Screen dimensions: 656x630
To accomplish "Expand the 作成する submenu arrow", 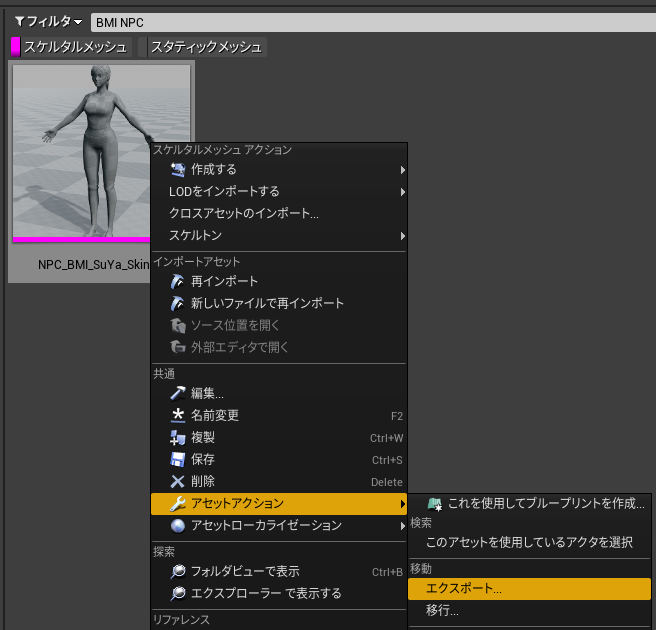I will tap(402, 170).
